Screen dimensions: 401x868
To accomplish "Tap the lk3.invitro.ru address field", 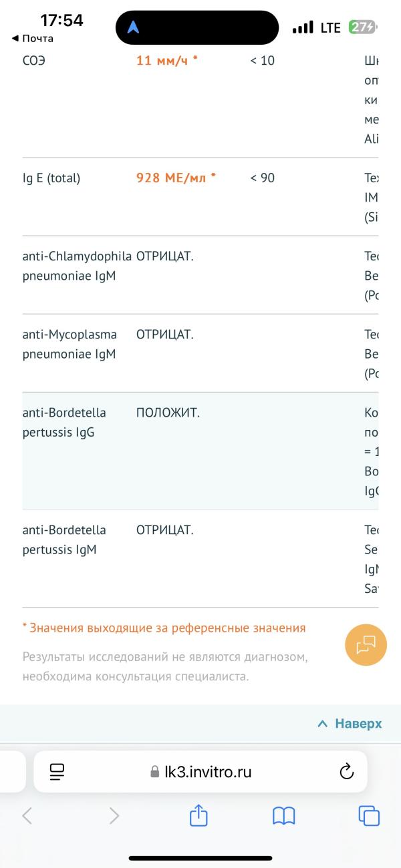I will (200, 772).
